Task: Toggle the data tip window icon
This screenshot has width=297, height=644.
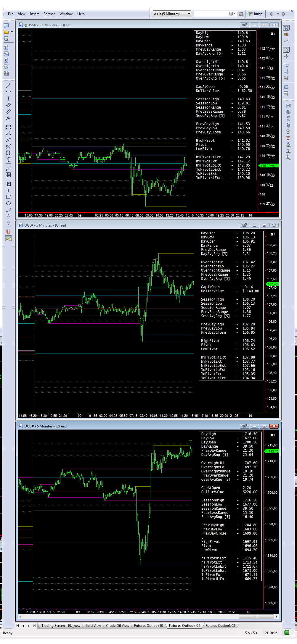Action: tap(286, 65)
